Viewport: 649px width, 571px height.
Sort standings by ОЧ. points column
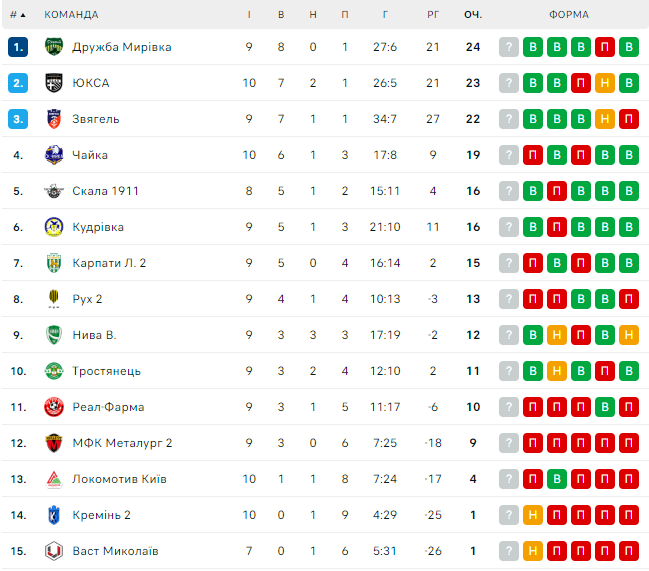tap(472, 15)
